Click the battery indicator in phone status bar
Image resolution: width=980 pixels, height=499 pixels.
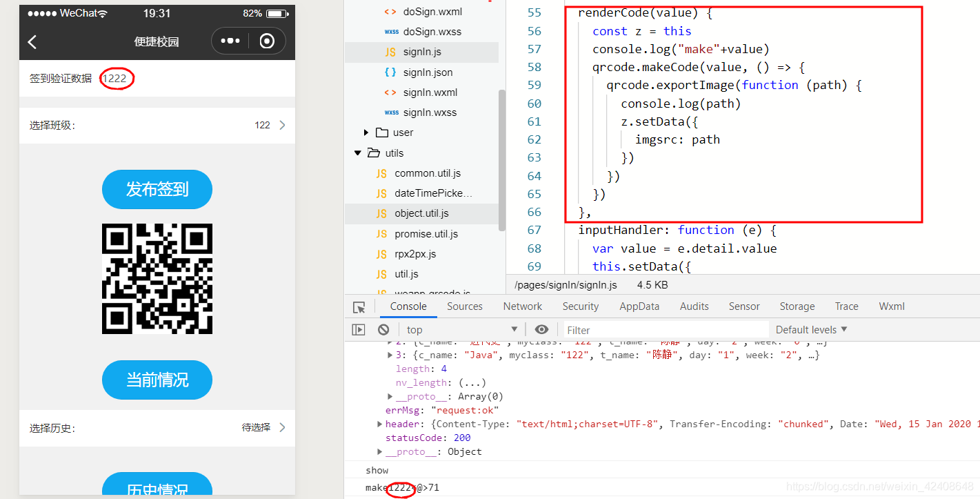coord(277,13)
